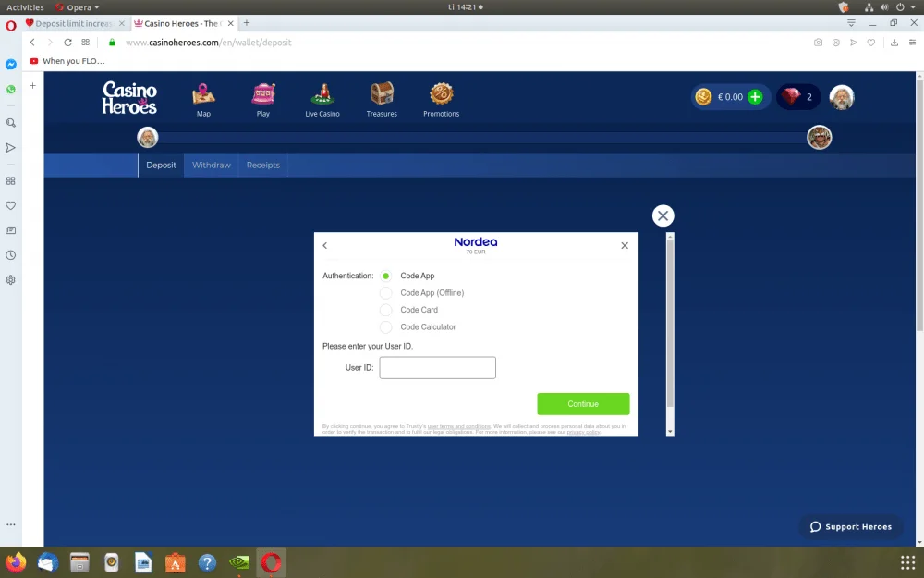The image size is (924, 578).
Task: Close the Nordea payment dialog
Action: click(625, 245)
